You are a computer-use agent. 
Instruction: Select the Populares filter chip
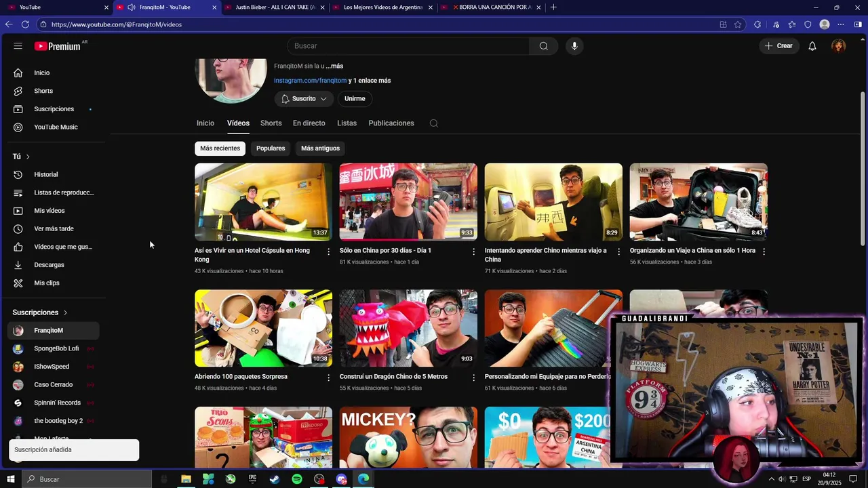click(271, 148)
